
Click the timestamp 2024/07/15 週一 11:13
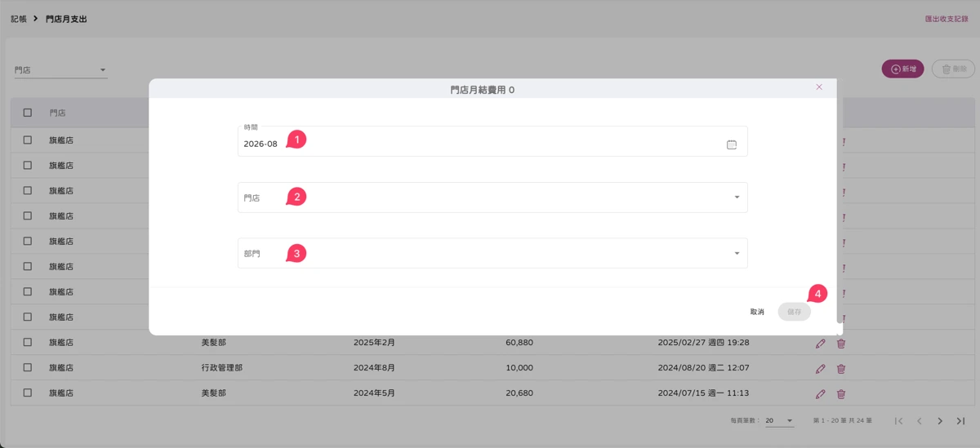703,393
